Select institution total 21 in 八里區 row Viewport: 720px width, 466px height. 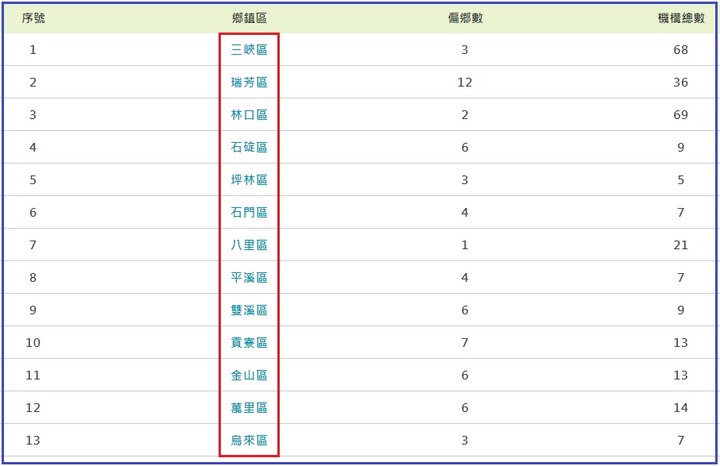click(681, 245)
